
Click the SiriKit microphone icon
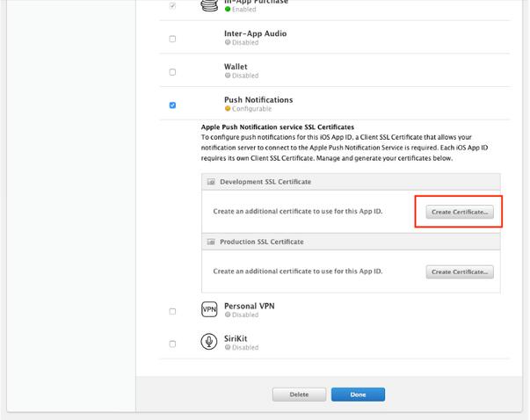(209, 342)
